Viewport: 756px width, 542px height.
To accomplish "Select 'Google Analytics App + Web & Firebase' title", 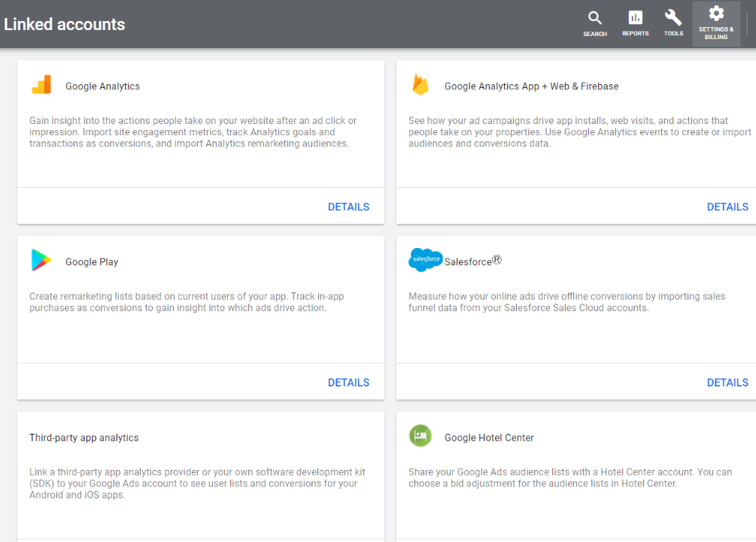I will point(531,86).
